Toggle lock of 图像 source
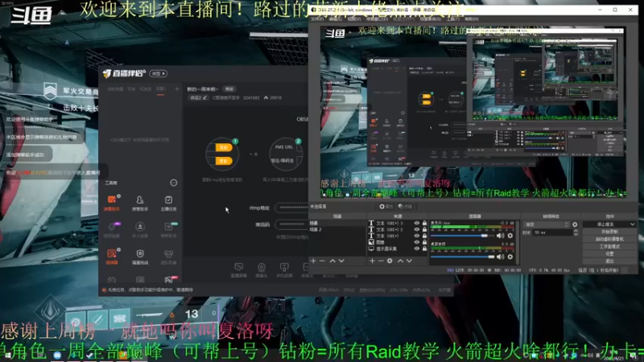644x362 pixels. (425, 242)
